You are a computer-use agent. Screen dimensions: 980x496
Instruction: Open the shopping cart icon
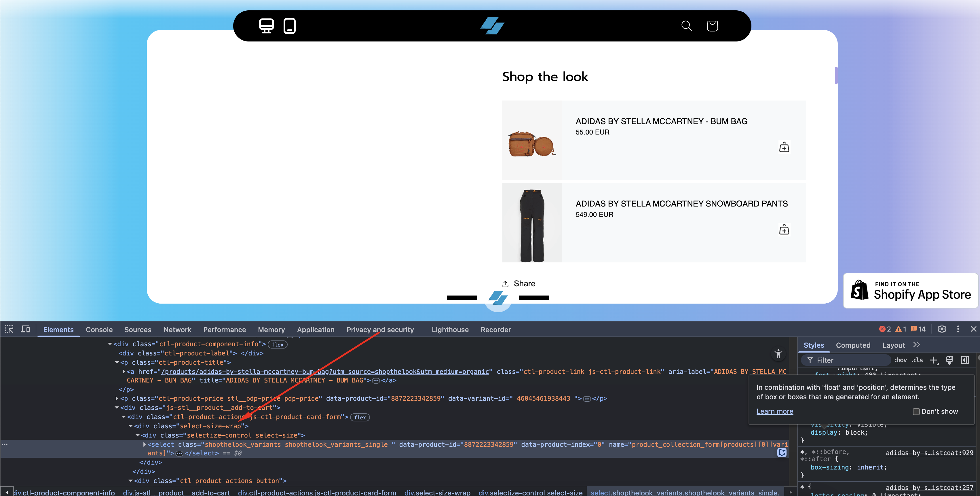(712, 26)
